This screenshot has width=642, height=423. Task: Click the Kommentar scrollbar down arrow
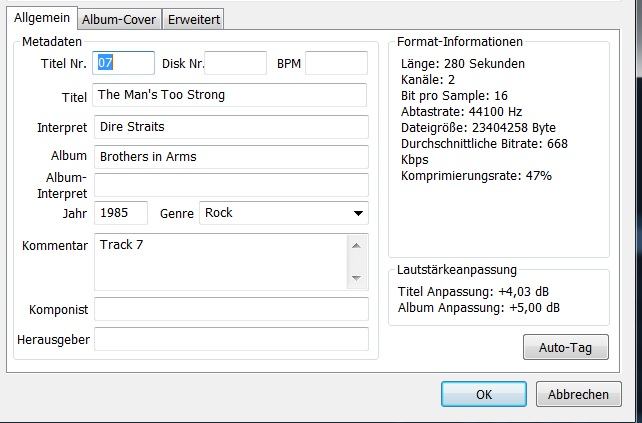click(356, 278)
